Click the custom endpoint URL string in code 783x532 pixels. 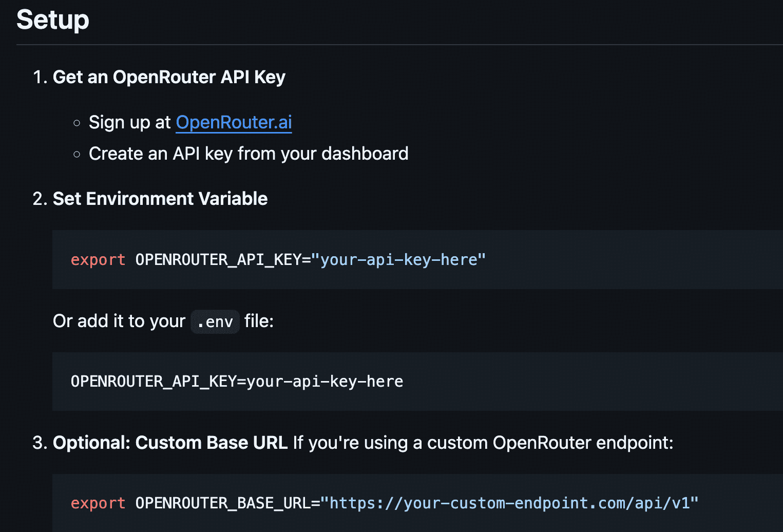click(x=509, y=503)
